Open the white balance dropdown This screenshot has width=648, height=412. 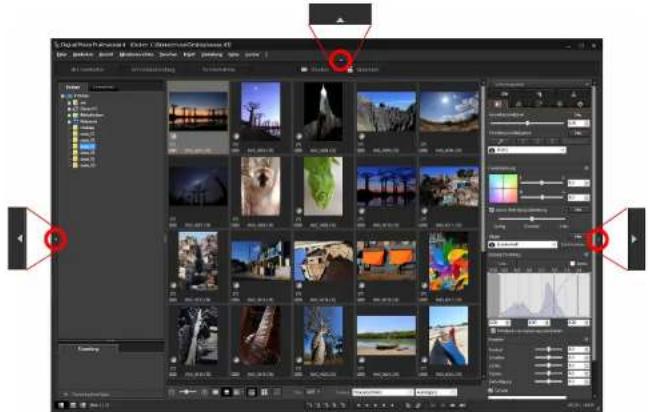point(527,150)
